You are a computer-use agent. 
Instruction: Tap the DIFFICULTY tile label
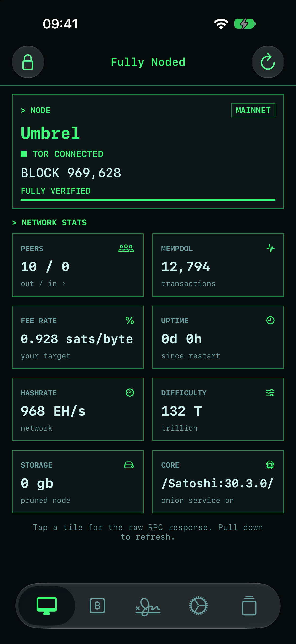coord(184,393)
